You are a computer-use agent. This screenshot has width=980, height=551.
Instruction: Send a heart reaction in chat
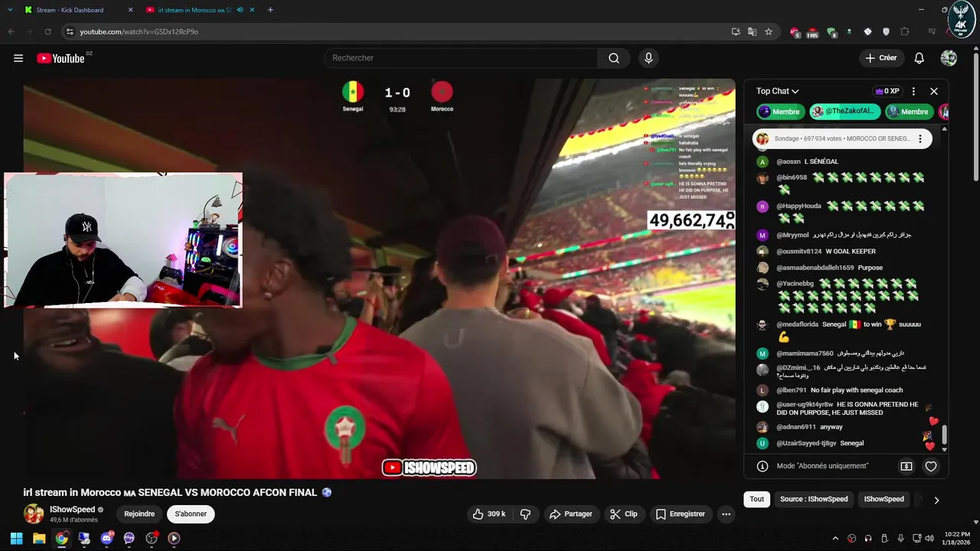(931, 466)
